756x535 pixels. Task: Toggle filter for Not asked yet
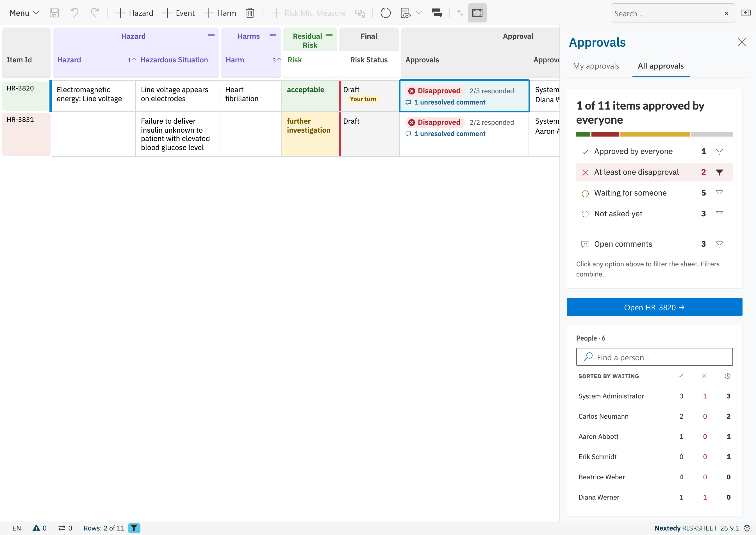[x=719, y=214]
